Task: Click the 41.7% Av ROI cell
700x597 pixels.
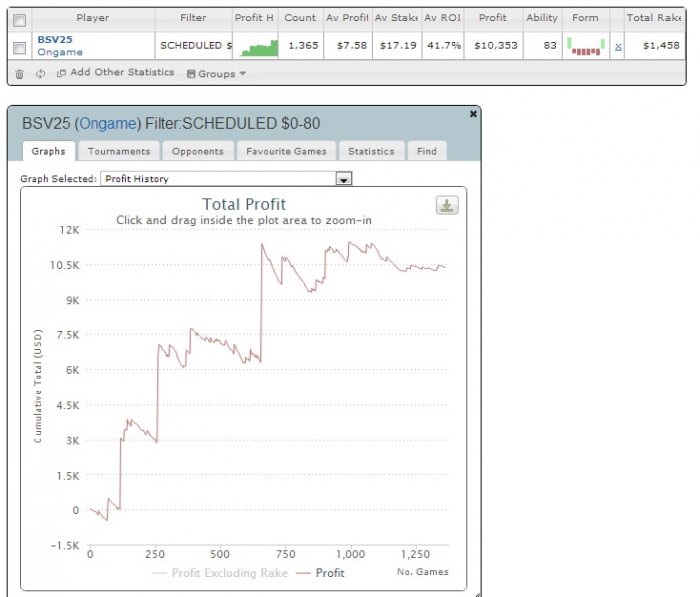Action: tap(443, 46)
